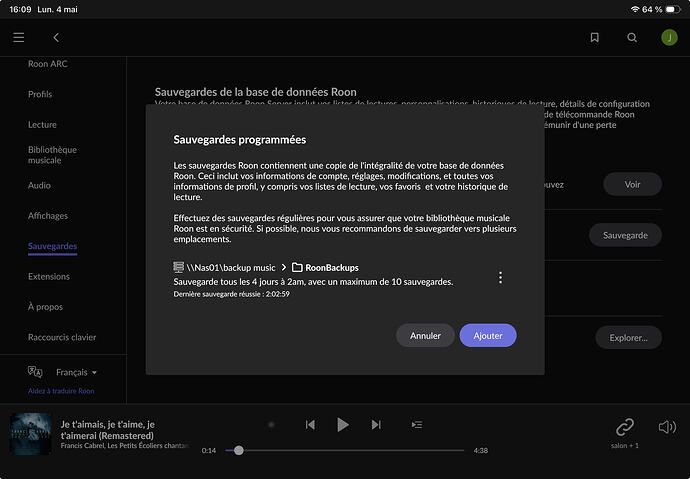The image size is (690, 479).
Task: Select the Profils settings tab
Action: pos(40,94)
